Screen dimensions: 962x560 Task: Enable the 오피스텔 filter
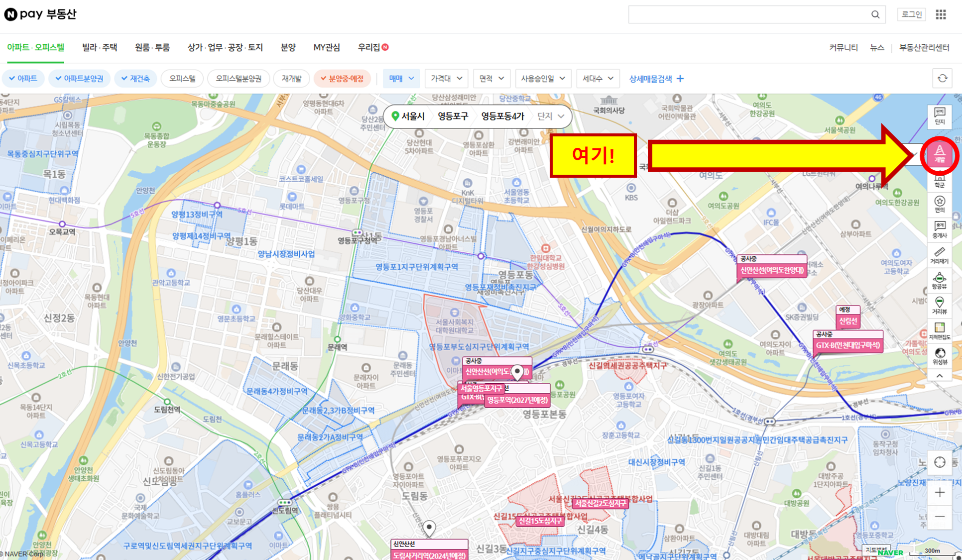pyautogui.click(x=182, y=79)
